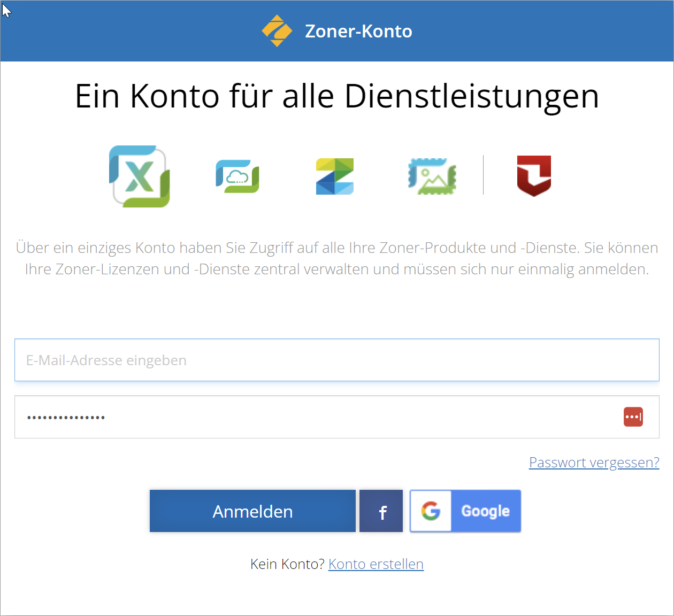The height and width of the screenshot is (616, 674).
Task: Open the "Passwort vergessen?" link
Action: click(594, 462)
